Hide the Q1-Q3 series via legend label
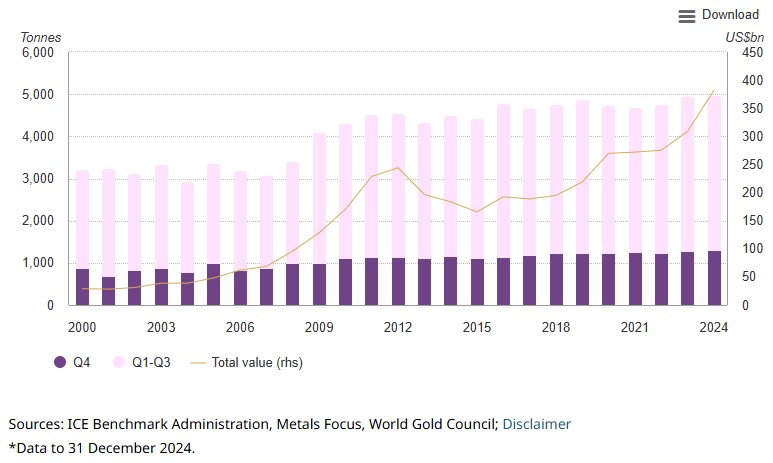The width and height of the screenshot is (773, 463). coord(148,363)
